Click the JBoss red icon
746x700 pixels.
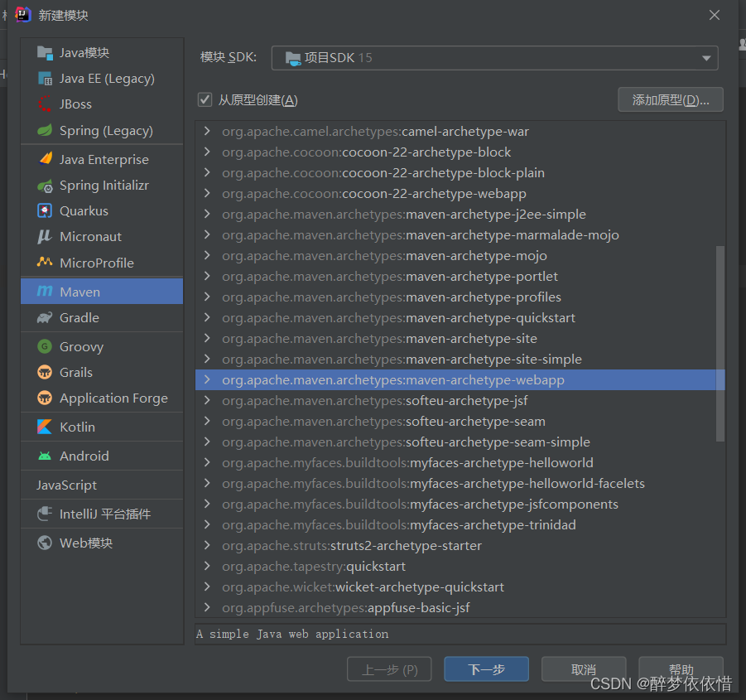coord(45,104)
